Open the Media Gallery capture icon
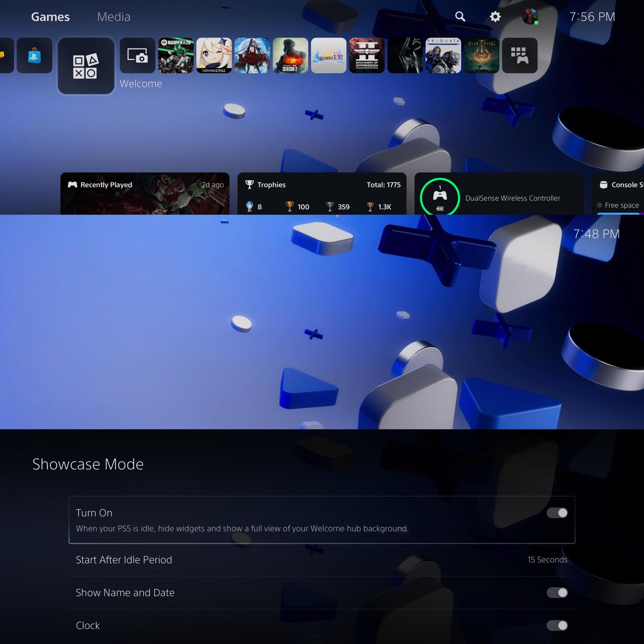The height and width of the screenshot is (644, 644). coord(138,55)
